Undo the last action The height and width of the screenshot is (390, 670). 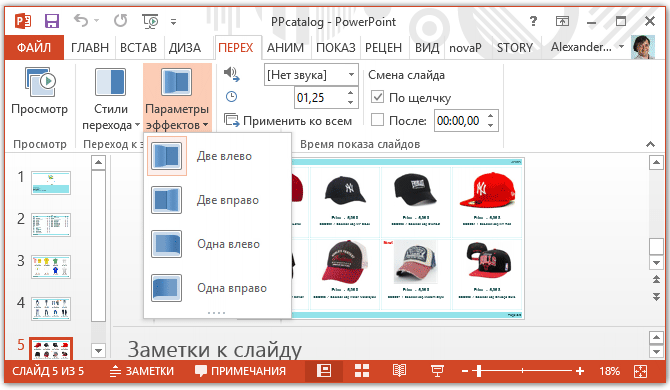(81, 20)
